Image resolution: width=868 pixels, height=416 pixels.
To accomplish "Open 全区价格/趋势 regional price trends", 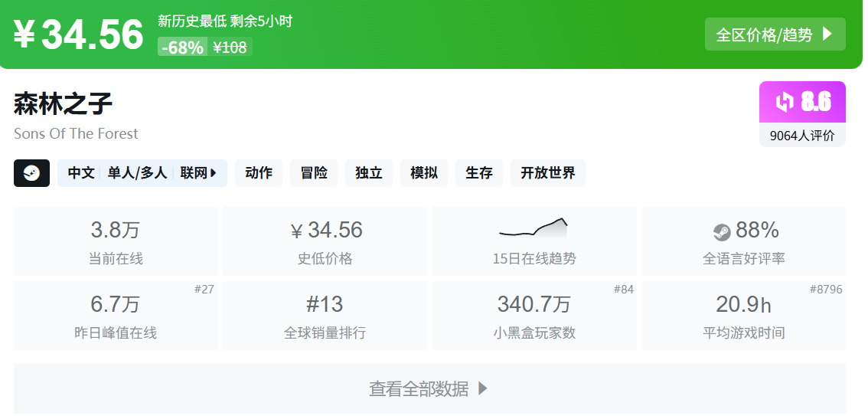I will 775,34.
